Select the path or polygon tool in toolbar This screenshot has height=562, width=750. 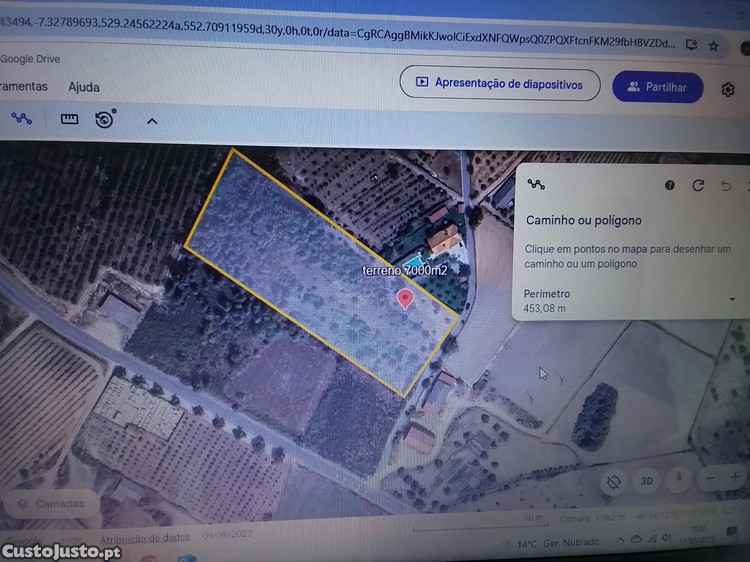pos(21,119)
